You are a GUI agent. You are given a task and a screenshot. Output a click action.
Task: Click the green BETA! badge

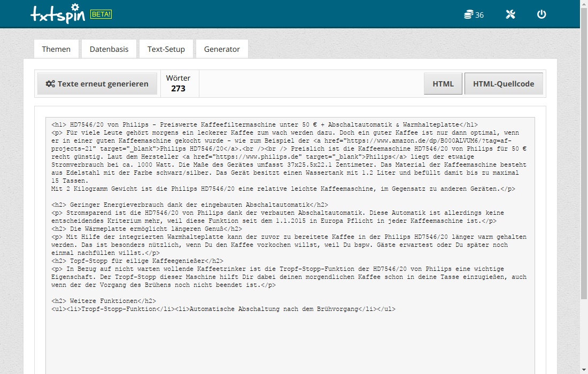coord(101,14)
